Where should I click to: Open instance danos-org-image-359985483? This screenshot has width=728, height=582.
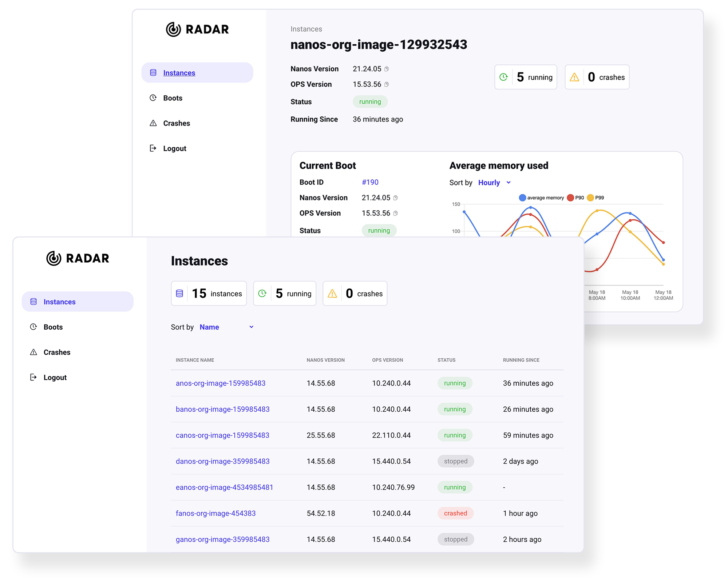223,461
